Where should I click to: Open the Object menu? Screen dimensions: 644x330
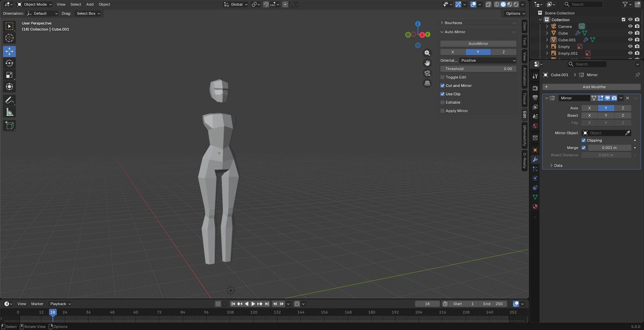click(x=104, y=4)
